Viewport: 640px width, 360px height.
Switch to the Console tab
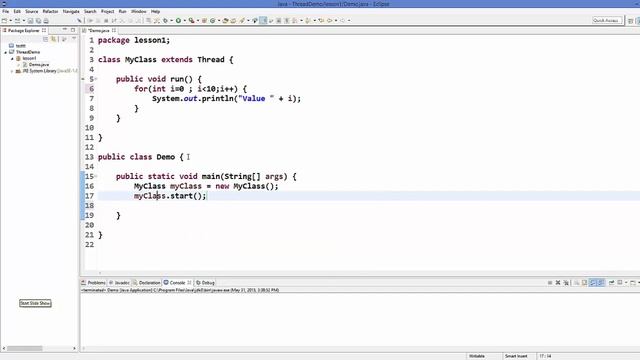[x=178, y=282]
